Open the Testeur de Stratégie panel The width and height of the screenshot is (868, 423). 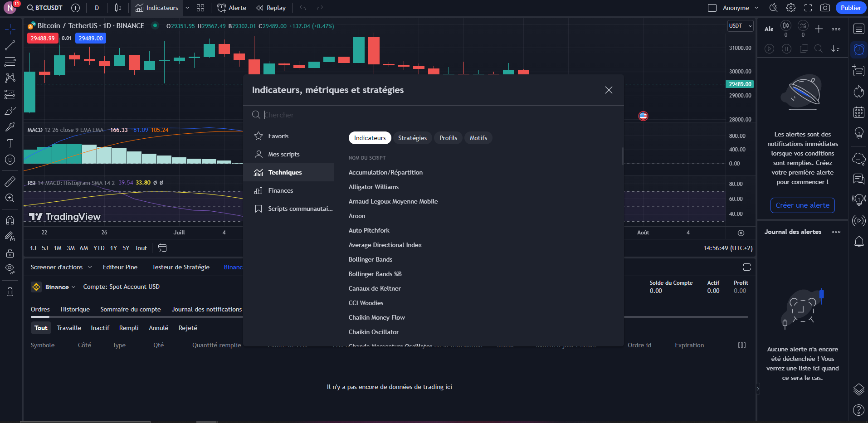click(180, 267)
